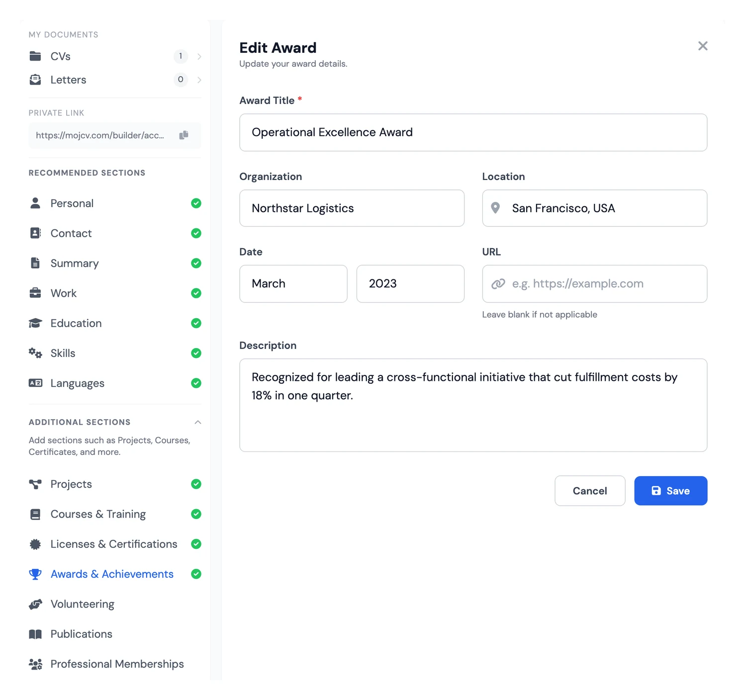Screen dimensions: 745x700
Task: Click the CVs folder icon
Action: pos(35,56)
